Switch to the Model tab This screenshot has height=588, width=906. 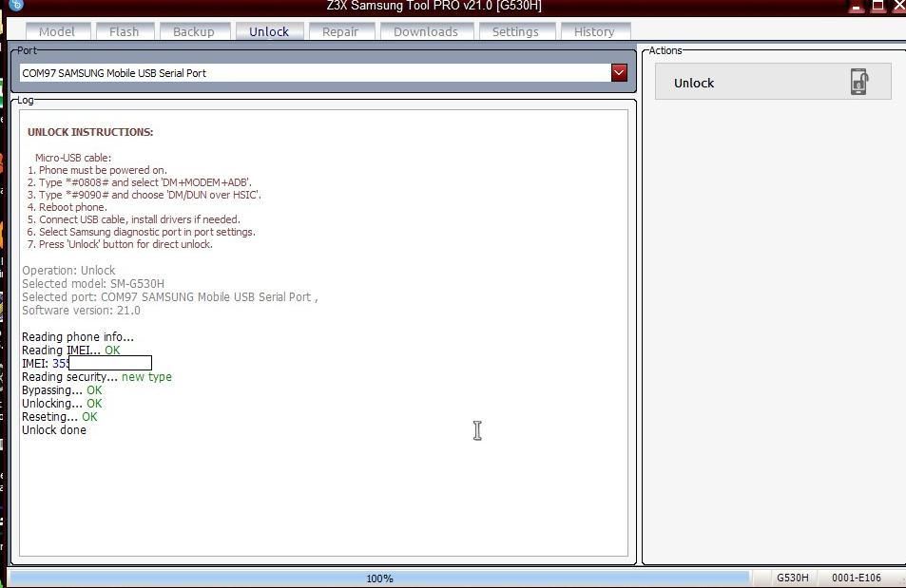click(57, 31)
